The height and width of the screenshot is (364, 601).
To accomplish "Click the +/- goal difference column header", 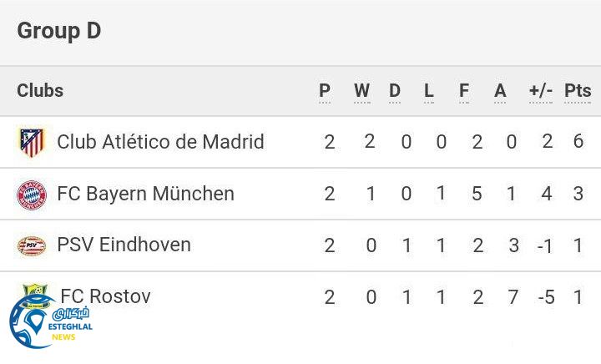I will tap(541, 91).
